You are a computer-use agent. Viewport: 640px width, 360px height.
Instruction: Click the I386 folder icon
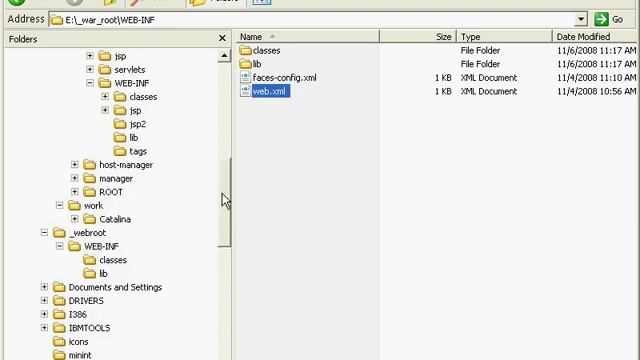(x=60, y=314)
